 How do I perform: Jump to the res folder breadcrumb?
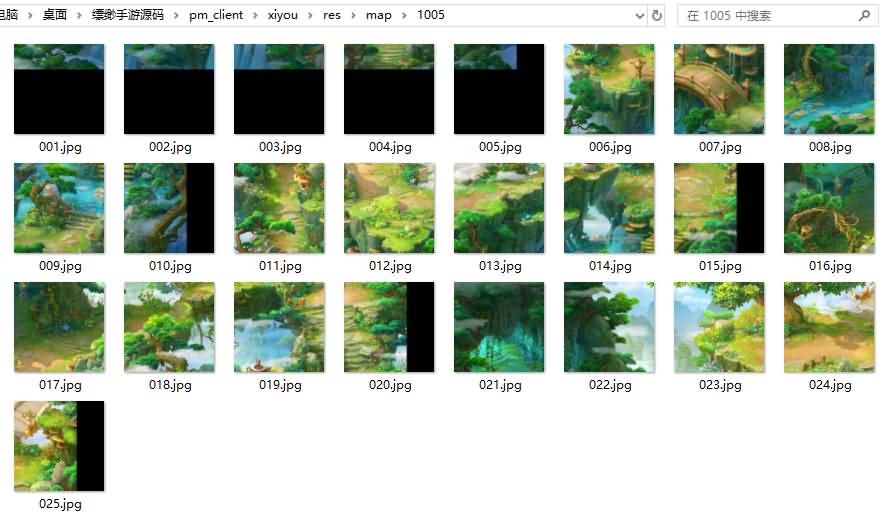(x=331, y=16)
